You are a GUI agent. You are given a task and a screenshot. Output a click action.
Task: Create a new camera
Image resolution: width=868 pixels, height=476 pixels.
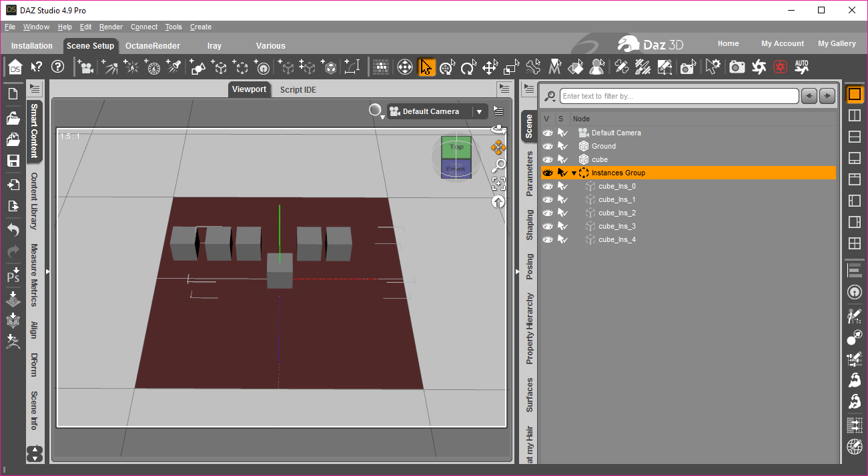[85, 67]
